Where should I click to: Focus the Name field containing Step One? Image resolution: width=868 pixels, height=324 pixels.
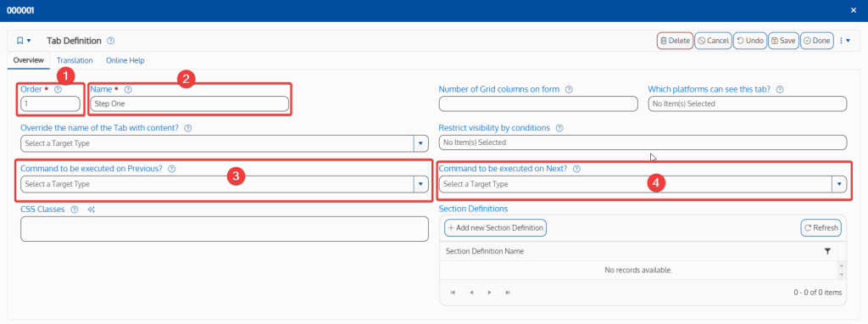(189, 103)
